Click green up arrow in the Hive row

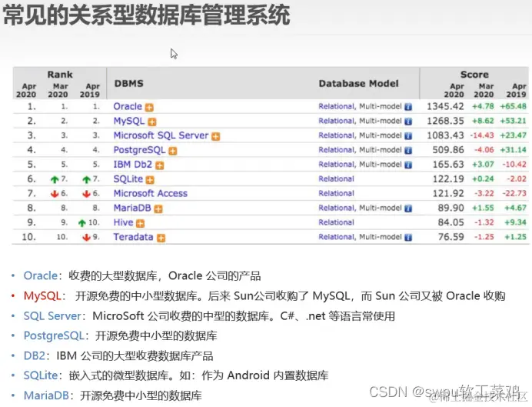(81, 223)
